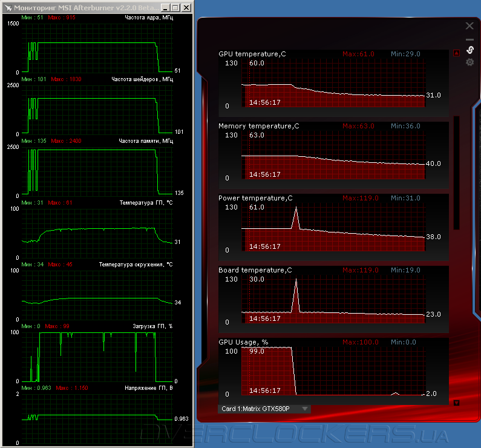Viewport: 481px width, 448px height.
Task: Click red scroll-down arrow near GPU Usage
Action: [x=456, y=403]
